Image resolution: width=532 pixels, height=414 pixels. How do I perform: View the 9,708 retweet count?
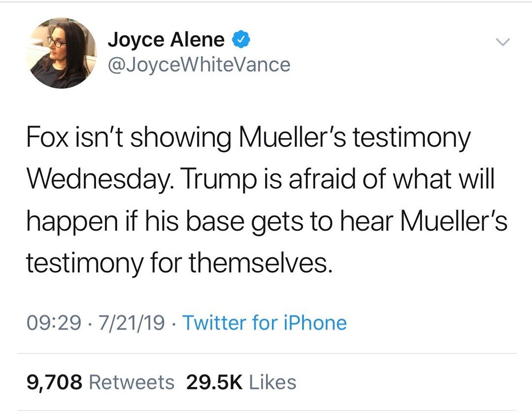tap(53, 382)
